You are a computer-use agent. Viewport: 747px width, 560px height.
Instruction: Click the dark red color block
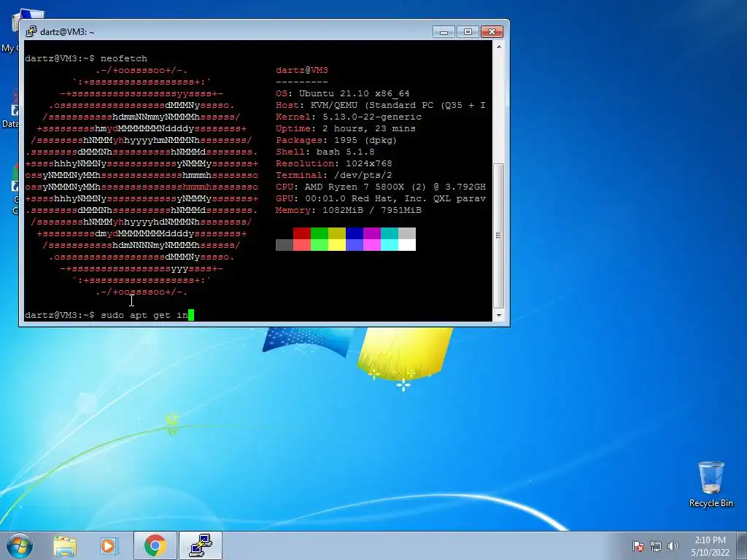point(301,233)
